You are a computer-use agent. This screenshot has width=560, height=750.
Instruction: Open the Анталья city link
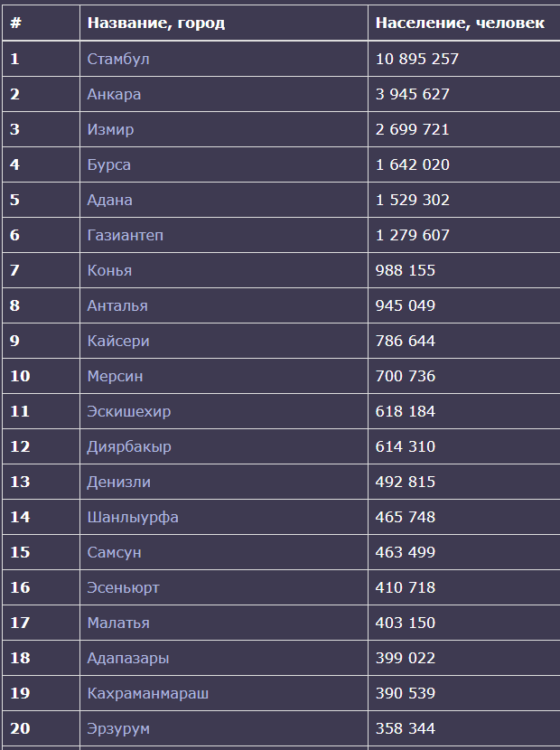pyautogui.click(x=117, y=305)
